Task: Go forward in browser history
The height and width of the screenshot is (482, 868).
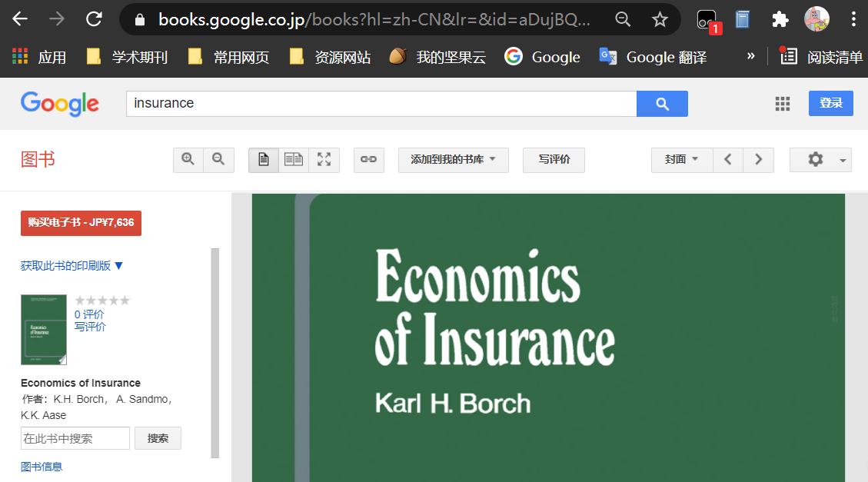Action: pos(56,19)
